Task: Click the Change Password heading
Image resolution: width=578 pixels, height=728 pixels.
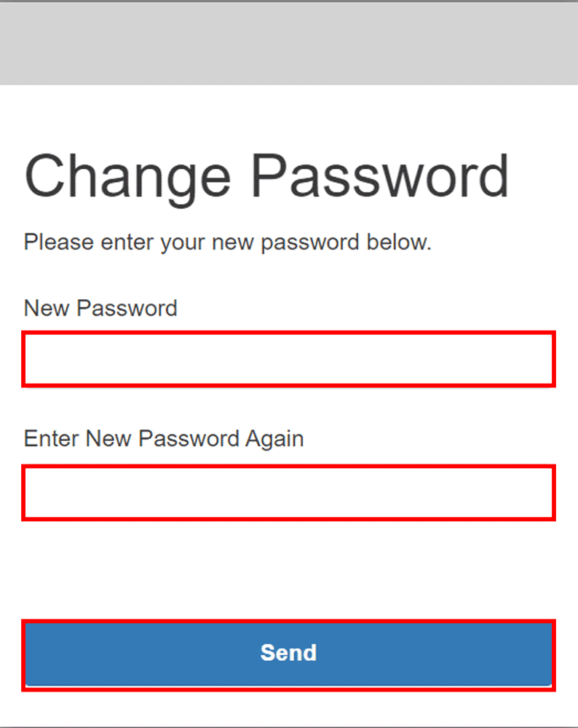Action: click(x=266, y=178)
